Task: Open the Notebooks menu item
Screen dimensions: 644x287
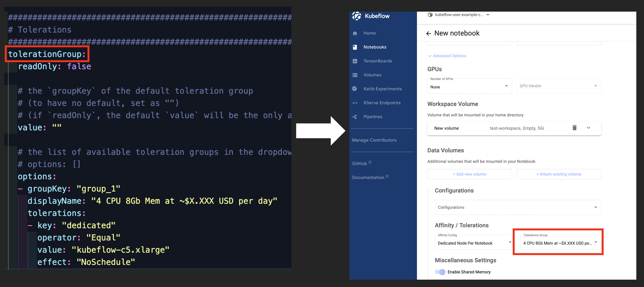Action: 374,47
